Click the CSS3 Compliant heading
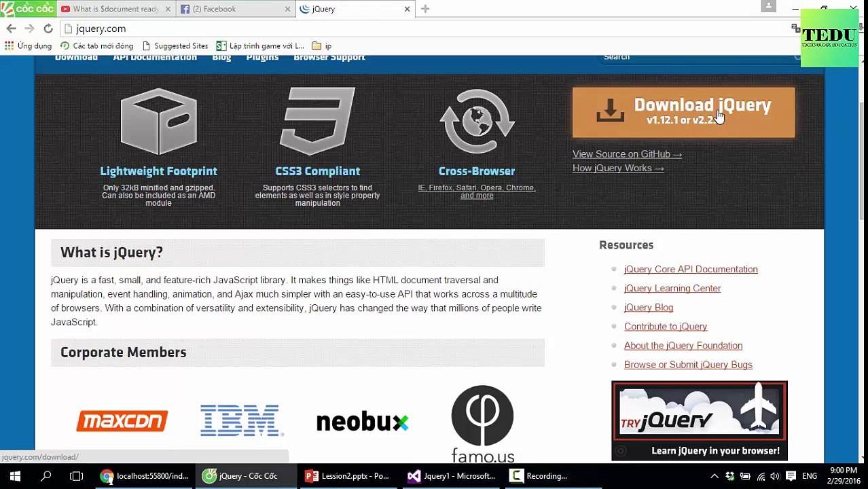This screenshot has width=868, height=489. 318,171
